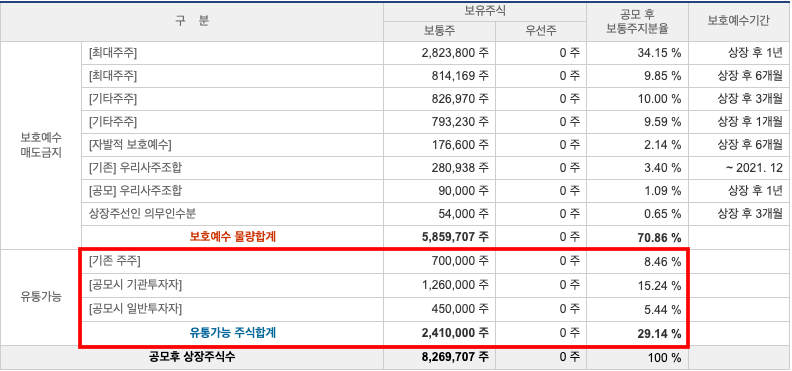Click the '우선주' sub-header
Screen dimensions: 792x371
(x=541, y=31)
